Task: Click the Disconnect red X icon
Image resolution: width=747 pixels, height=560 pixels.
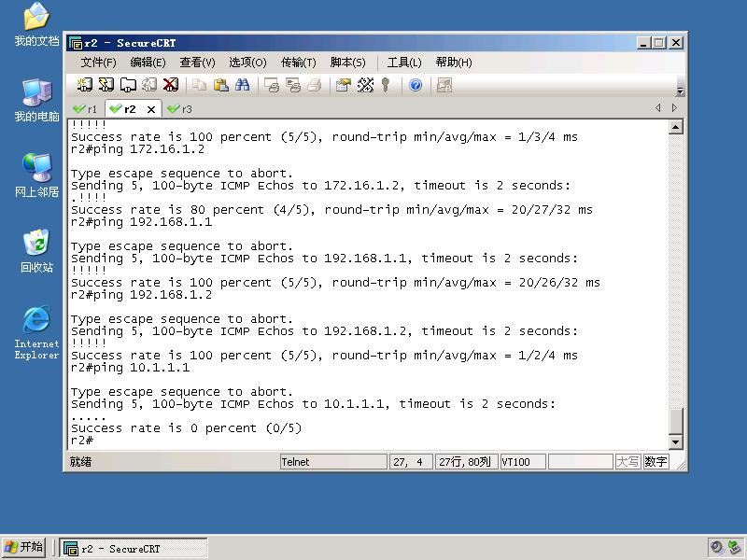Action: pos(171,85)
